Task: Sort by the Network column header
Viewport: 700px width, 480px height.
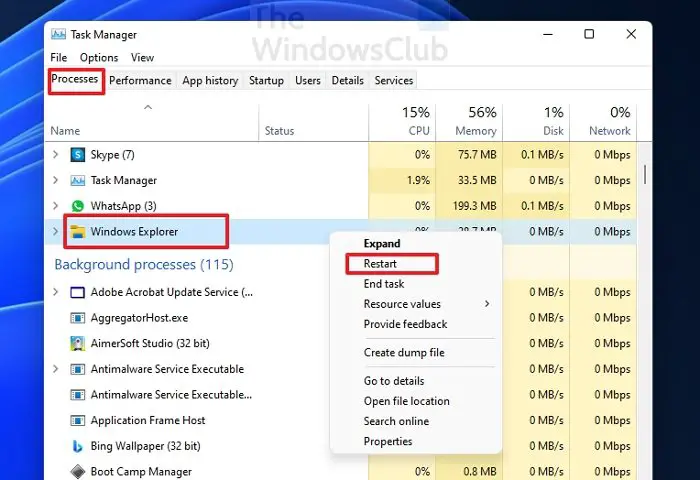Action: (x=603, y=123)
